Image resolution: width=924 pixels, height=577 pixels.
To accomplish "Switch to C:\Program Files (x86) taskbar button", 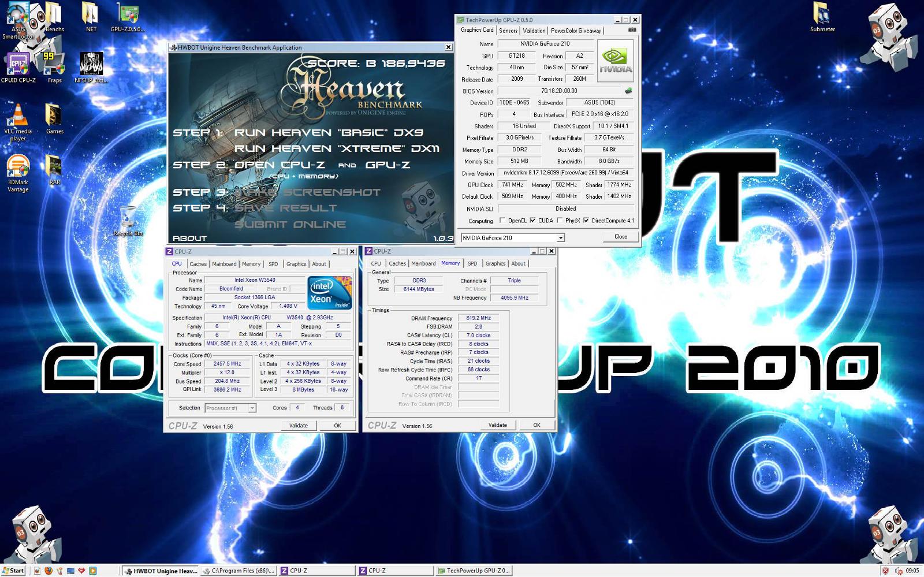I will tap(239, 571).
